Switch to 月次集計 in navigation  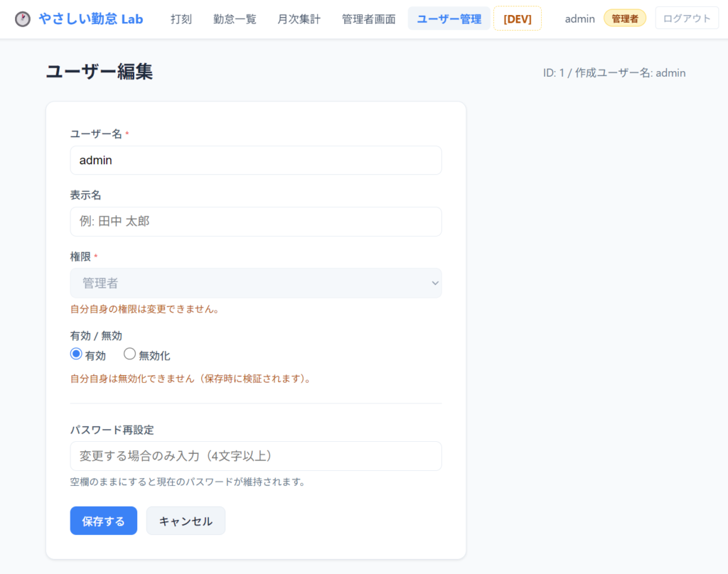click(x=299, y=19)
